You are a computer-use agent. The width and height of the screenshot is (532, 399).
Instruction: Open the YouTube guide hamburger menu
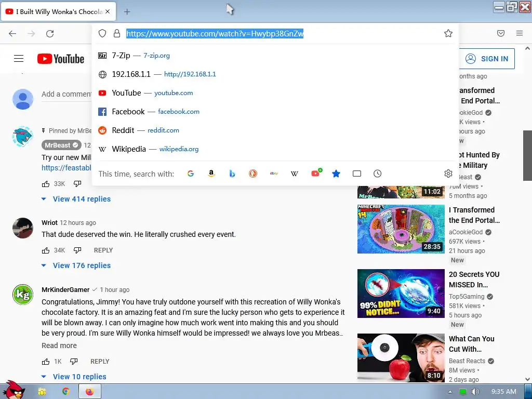(x=19, y=59)
